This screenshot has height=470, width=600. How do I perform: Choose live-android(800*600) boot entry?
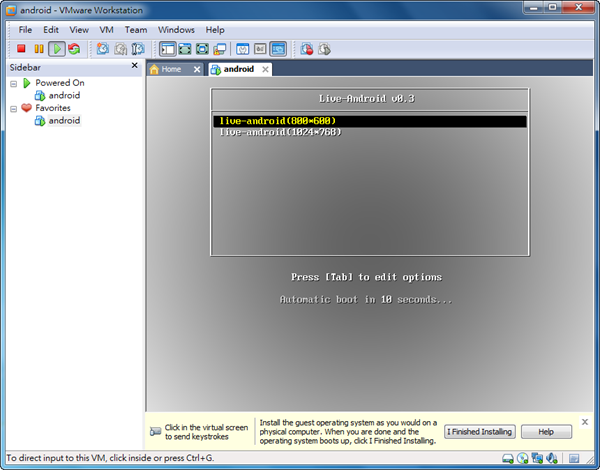coord(370,121)
